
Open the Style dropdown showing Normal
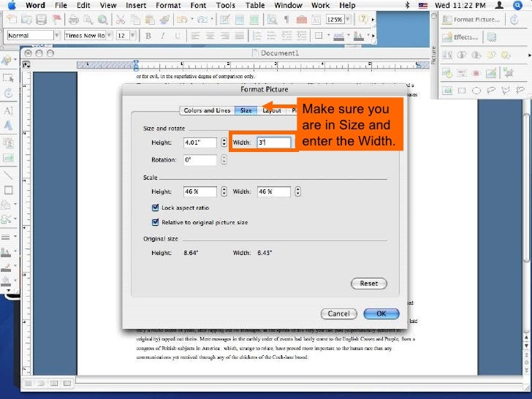pyautogui.click(x=57, y=35)
